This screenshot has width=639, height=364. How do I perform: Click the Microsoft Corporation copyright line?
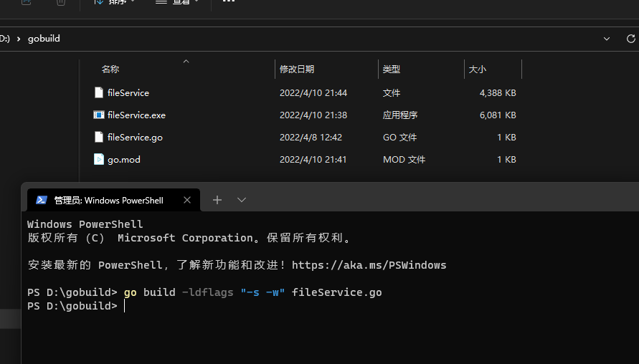(x=189, y=238)
